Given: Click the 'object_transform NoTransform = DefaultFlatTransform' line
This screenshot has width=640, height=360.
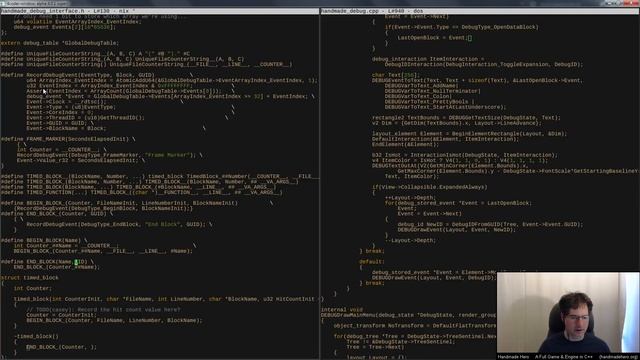Looking at the screenshot, I should (x=414, y=326).
